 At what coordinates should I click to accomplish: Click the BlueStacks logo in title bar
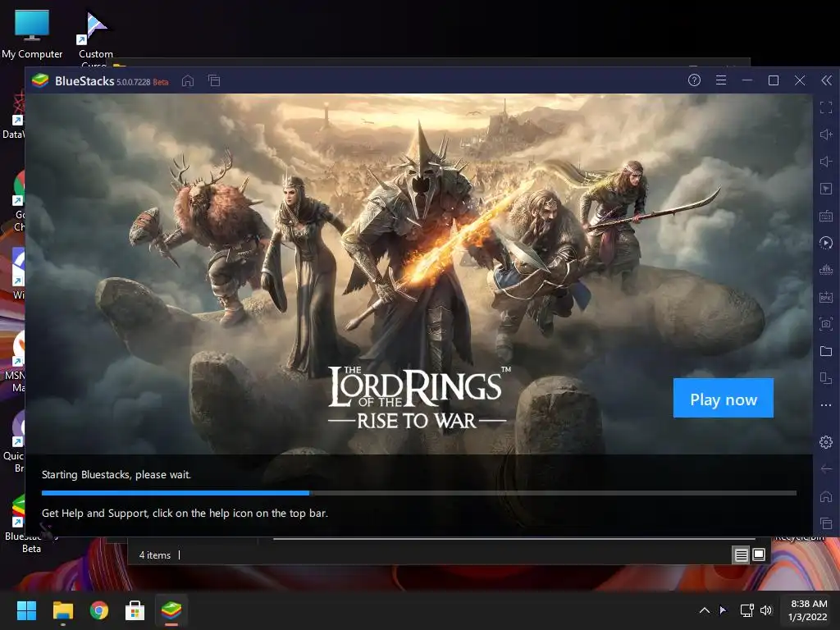pyautogui.click(x=40, y=81)
